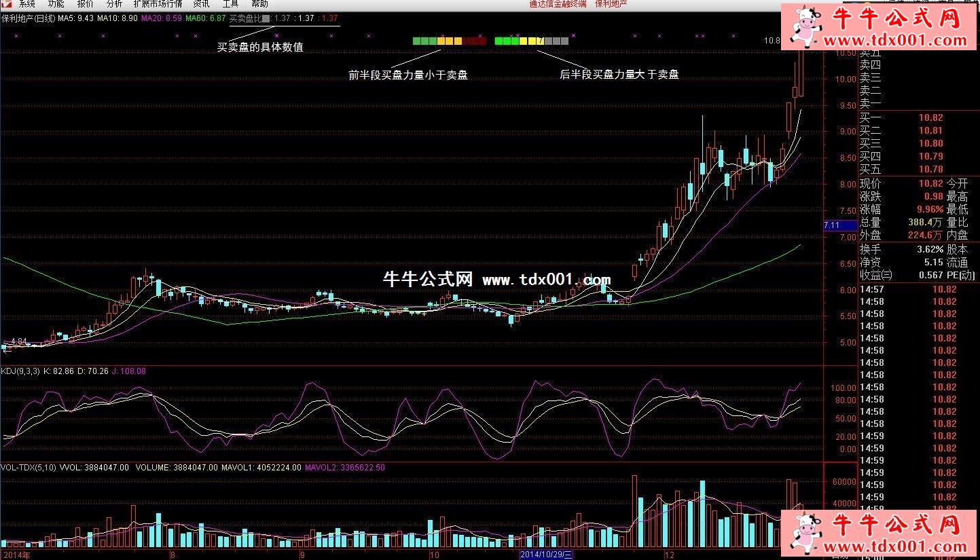The image size is (980, 560).
Task: Open the 分析 menu
Action: click(x=115, y=3)
